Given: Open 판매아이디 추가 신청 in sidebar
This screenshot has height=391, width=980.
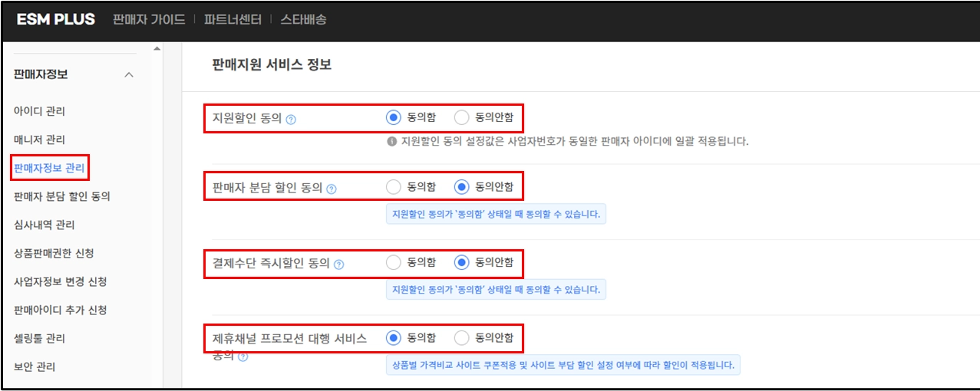Looking at the screenshot, I should point(61,310).
